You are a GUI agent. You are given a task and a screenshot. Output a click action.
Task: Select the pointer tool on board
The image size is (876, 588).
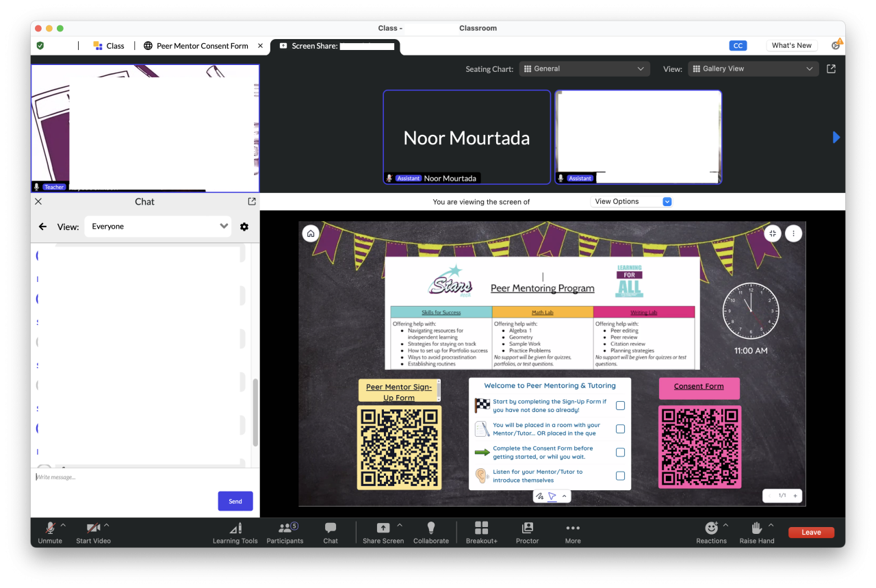[552, 496]
